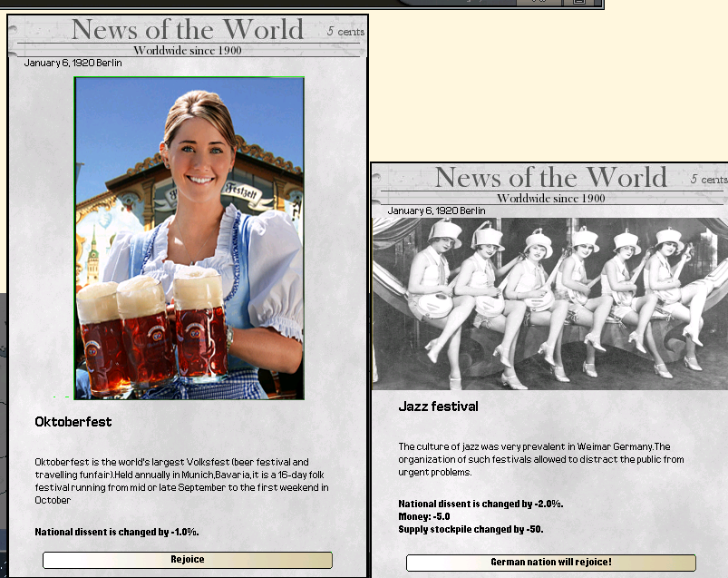The width and height of the screenshot is (728, 578).
Task: Click News of the World title above Oktoberfest
Action: click(188, 30)
